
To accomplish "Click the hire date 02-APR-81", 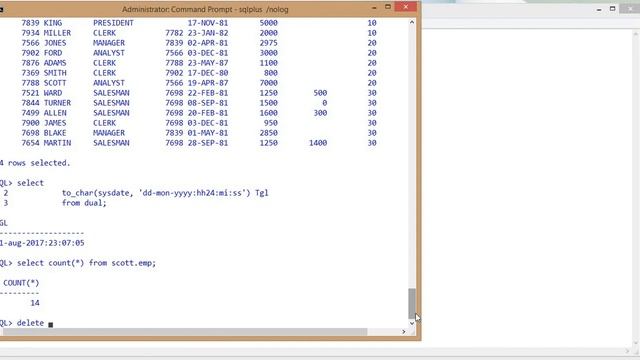I will click(208, 43).
